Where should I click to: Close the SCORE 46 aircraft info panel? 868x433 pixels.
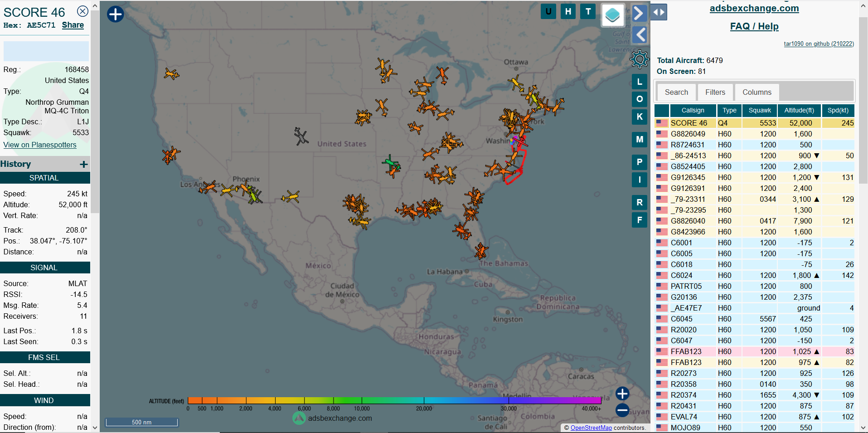click(82, 11)
